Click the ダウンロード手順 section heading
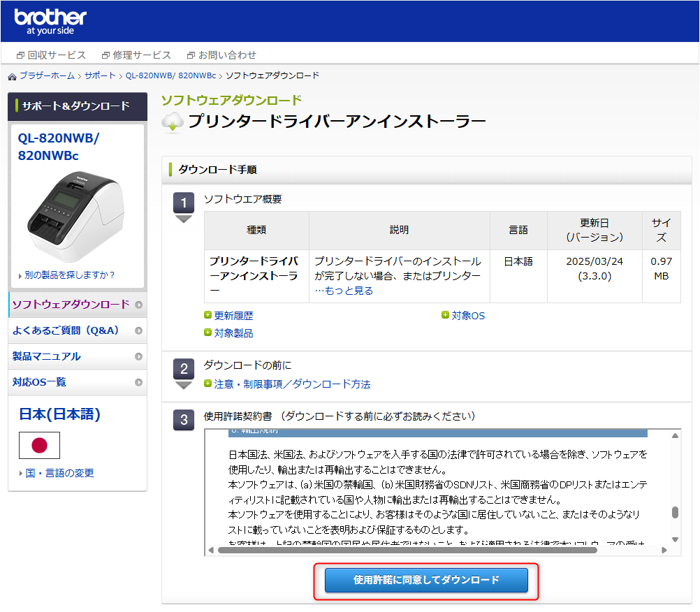 [217, 170]
